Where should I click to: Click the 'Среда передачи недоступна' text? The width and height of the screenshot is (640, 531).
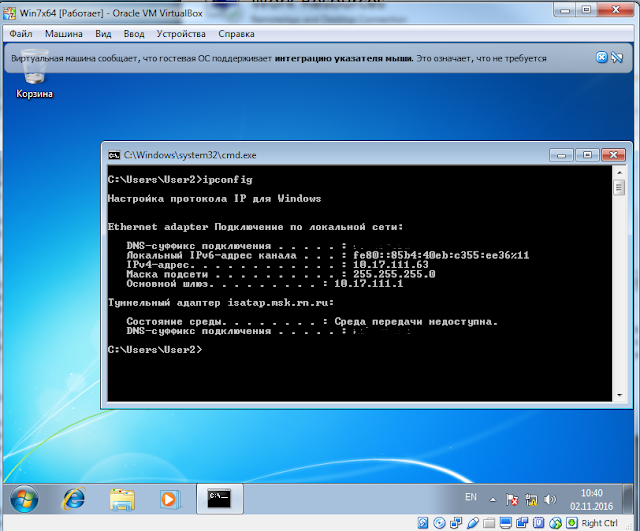pos(416,322)
